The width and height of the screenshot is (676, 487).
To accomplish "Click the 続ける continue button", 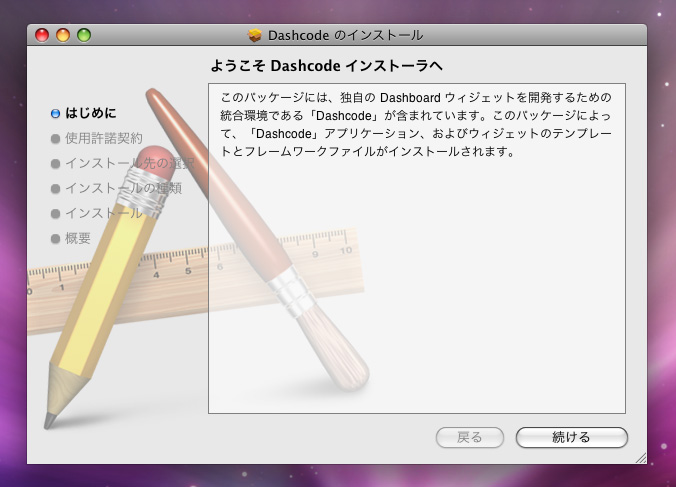I will pos(572,437).
